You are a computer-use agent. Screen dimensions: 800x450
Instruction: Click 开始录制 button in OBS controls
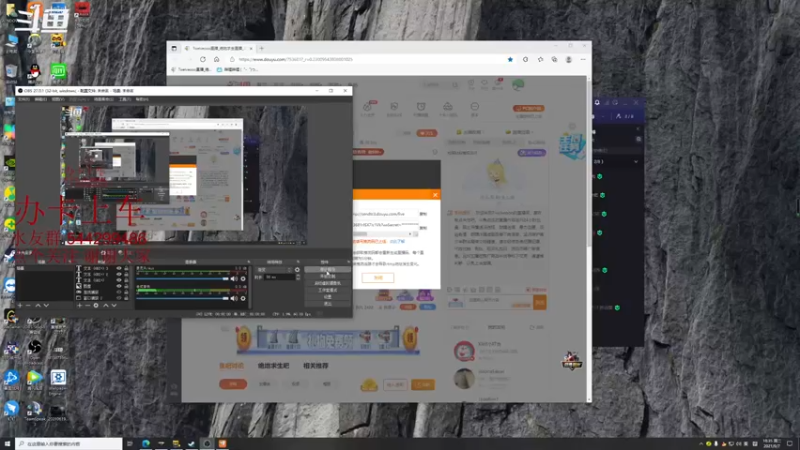[x=328, y=276]
